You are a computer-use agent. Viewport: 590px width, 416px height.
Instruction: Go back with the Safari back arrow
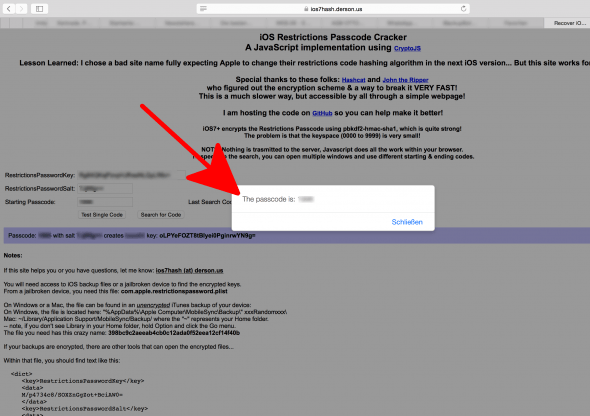click(x=9, y=8)
